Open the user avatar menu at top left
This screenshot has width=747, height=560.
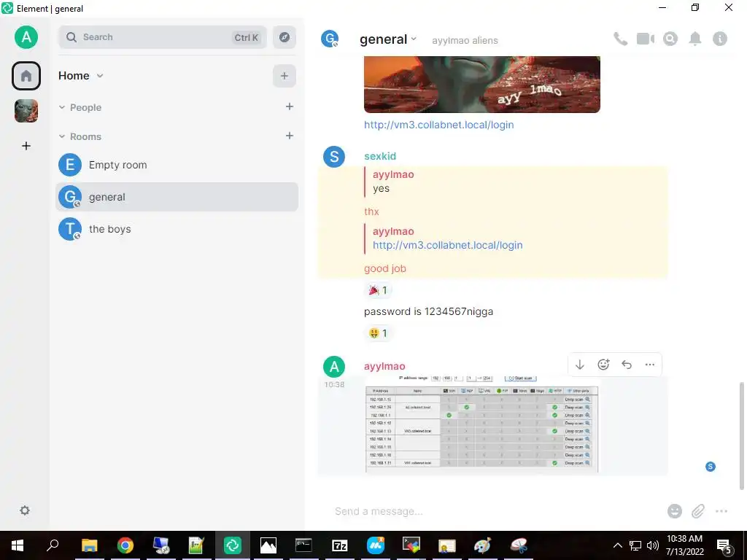coord(26,37)
